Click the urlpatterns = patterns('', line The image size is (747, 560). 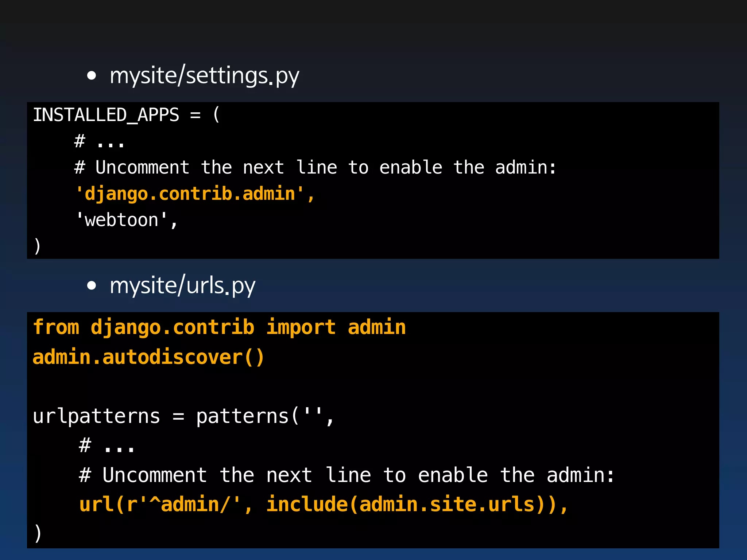coord(183,416)
